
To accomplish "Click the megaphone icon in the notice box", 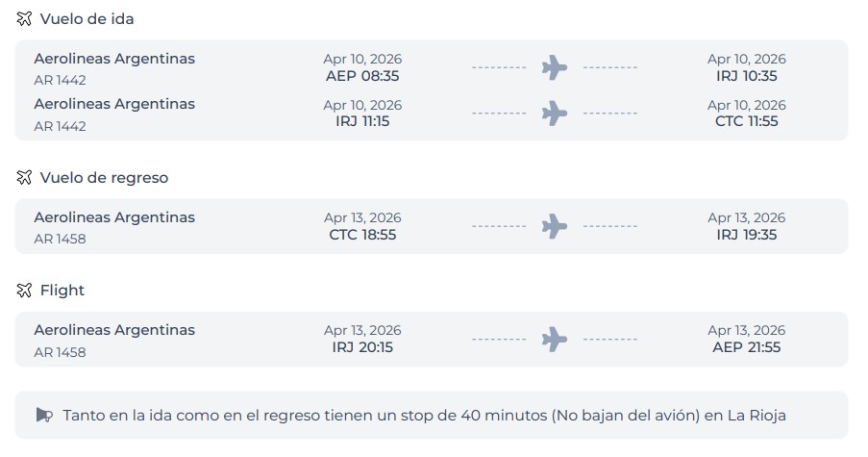I will (44, 416).
